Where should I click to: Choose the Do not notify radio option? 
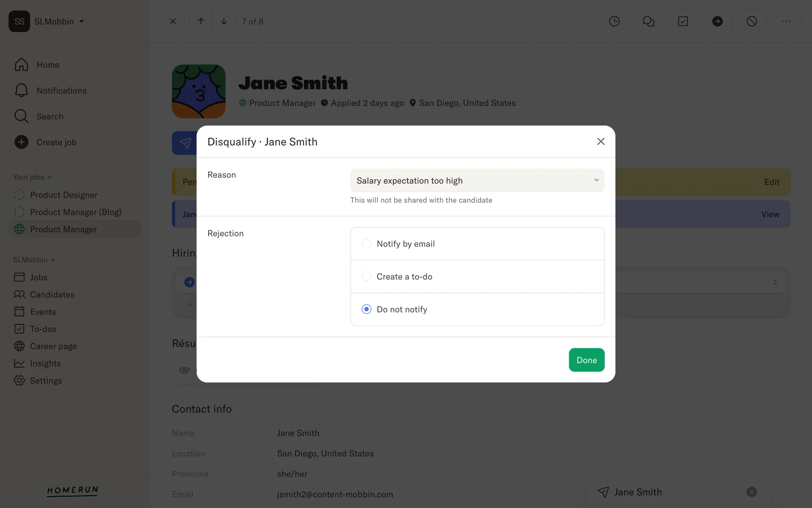point(367,309)
